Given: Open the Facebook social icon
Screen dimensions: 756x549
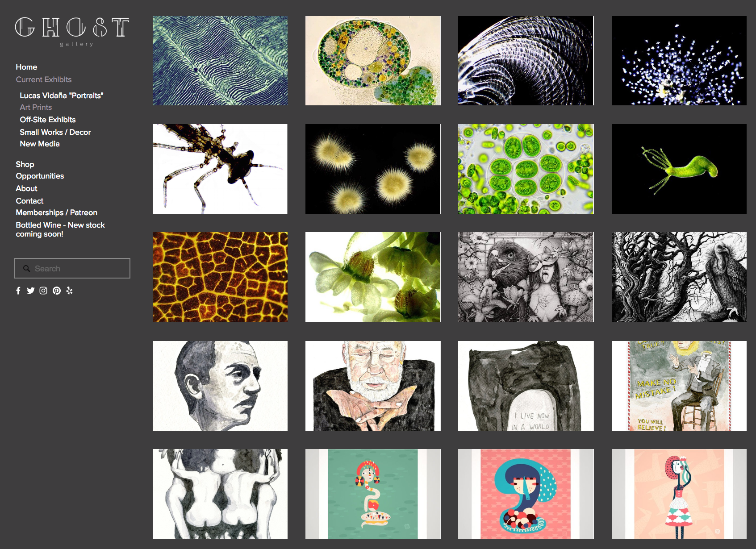Looking at the screenshot, I should pos(18,291).
